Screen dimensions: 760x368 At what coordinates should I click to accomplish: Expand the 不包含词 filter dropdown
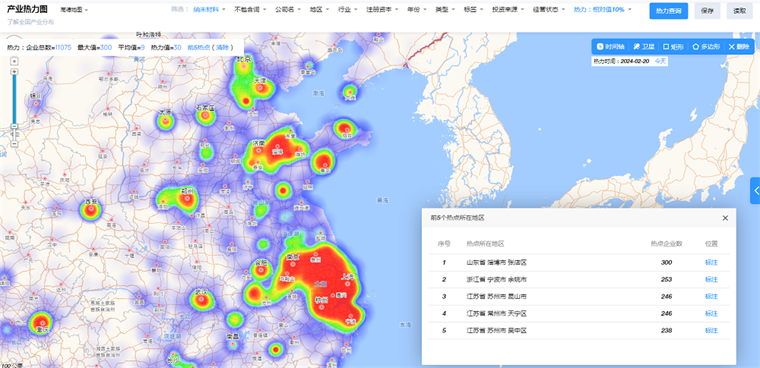(x=250, y=10)
